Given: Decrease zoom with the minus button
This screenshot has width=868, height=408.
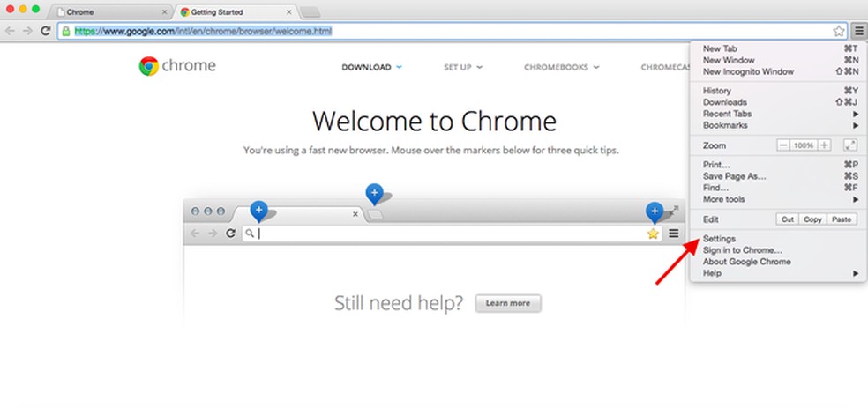Looking at the screenshot, I should point(782,145).
